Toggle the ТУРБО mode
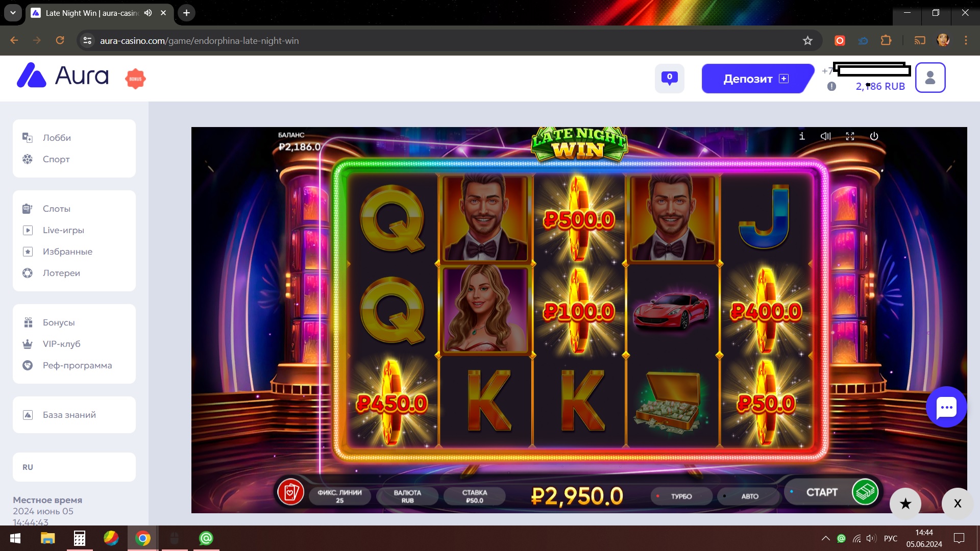The width and height of the screenshot is (980, 551). click(x=681, y=496)
